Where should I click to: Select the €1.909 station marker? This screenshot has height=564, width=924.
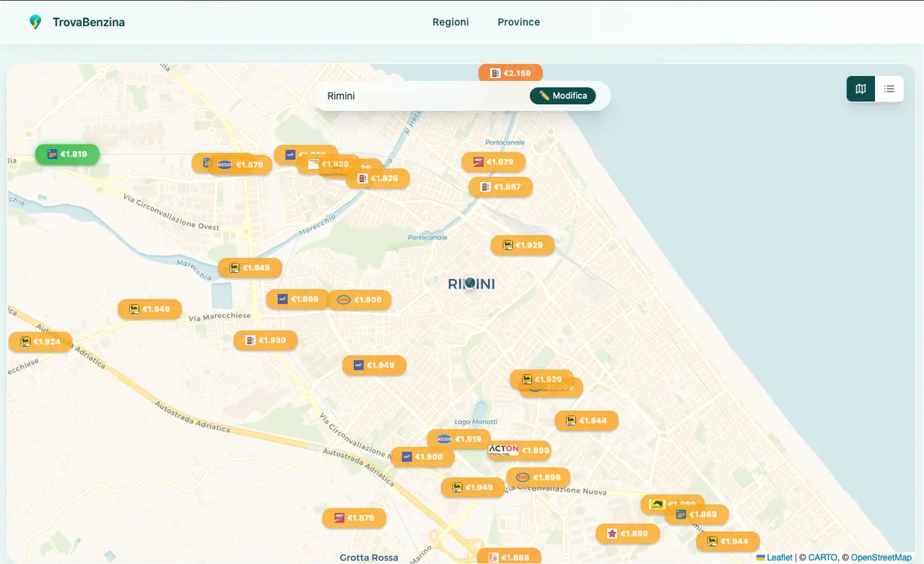(x=422, y=457)
